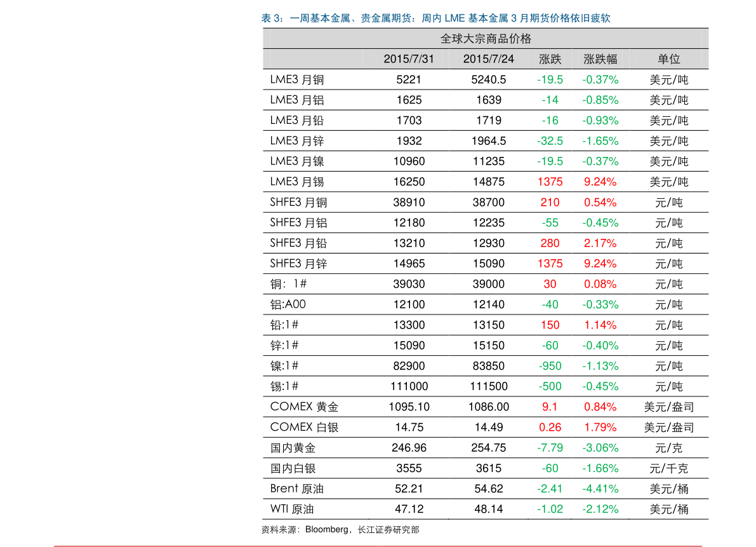Select the -4.41% percentage cell
This screenshot has width=756, height=547.
(x=600, y=489)
